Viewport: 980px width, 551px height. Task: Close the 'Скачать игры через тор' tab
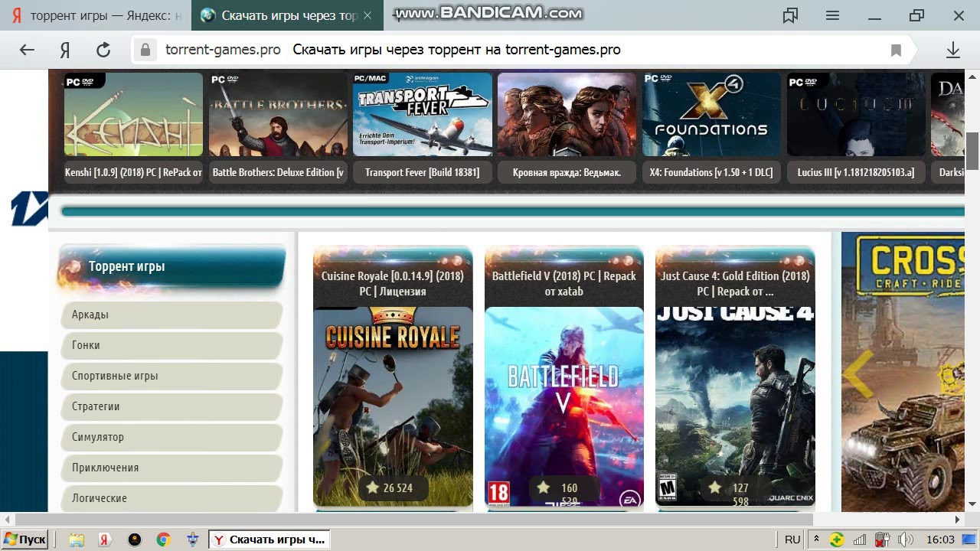pos(367,15)
